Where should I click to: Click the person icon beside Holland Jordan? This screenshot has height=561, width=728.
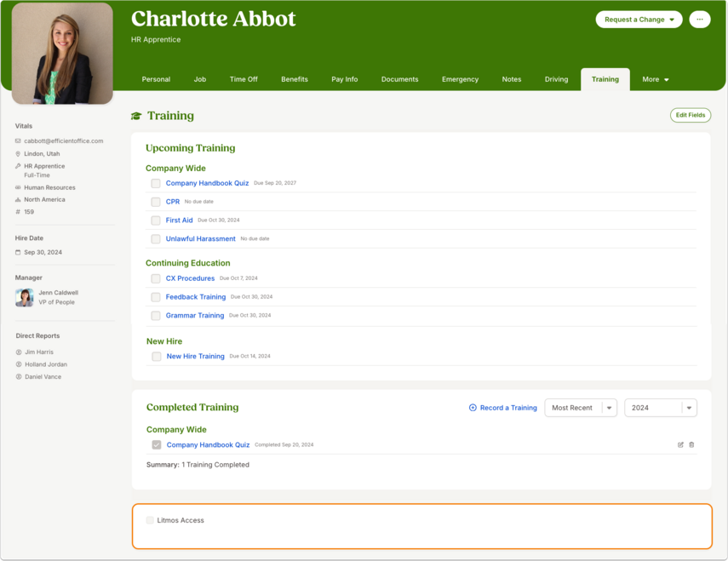pos(19,364)
